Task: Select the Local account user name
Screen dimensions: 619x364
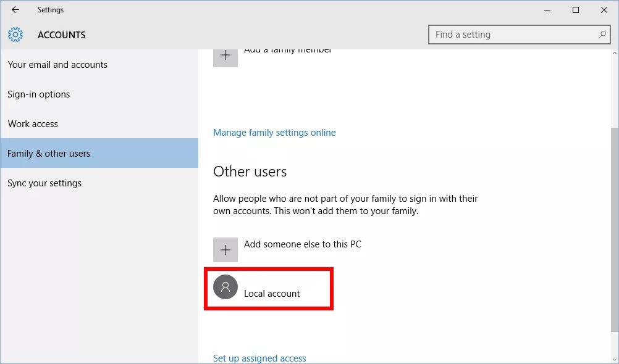Action: [272, 294]
